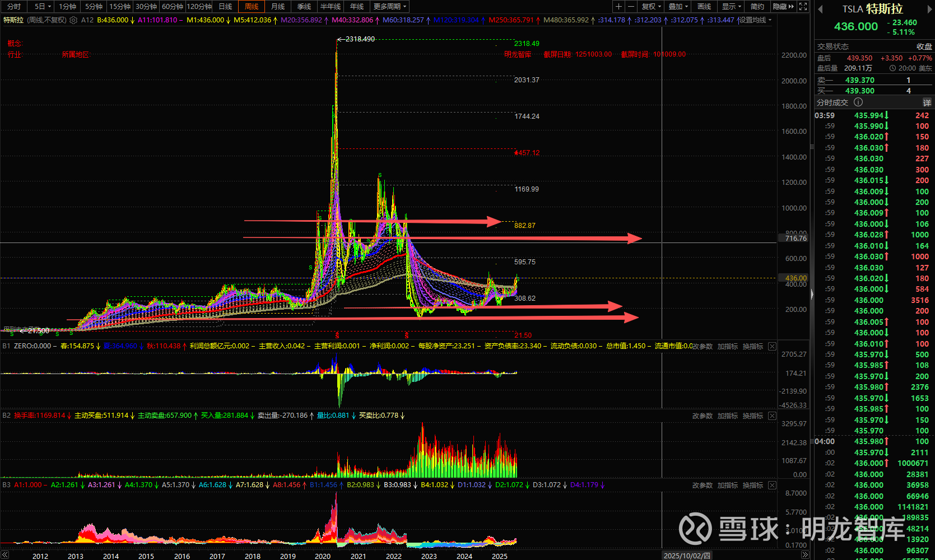Hide the side panel via 隐藏
Image resolution: width=935 pixels, height=560 pixels.
[x=783, y=7]
